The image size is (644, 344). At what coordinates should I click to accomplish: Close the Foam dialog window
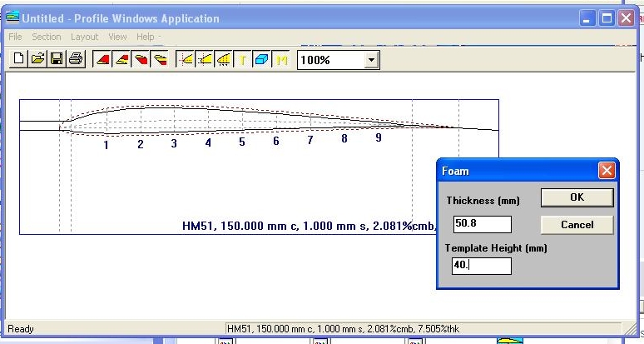point(607,171)
